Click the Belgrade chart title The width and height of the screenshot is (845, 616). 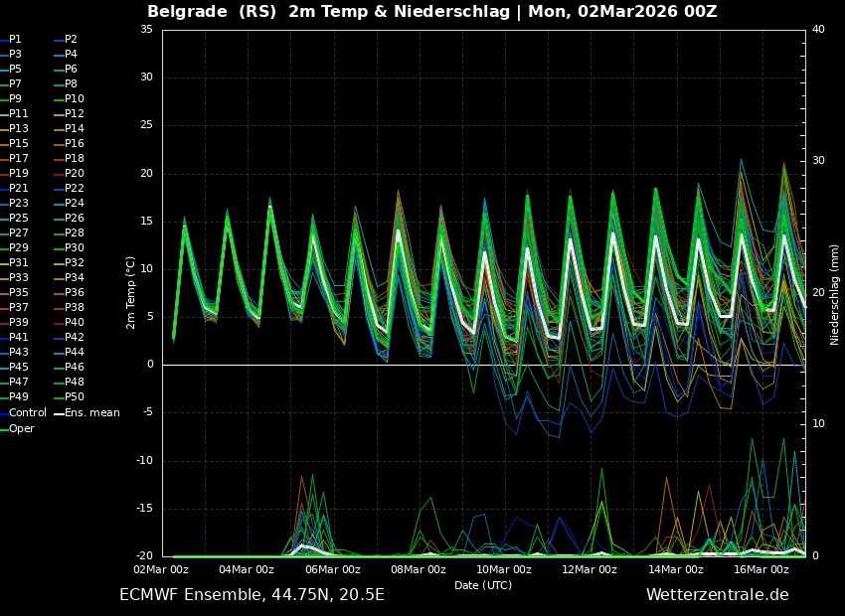(431, 12)
